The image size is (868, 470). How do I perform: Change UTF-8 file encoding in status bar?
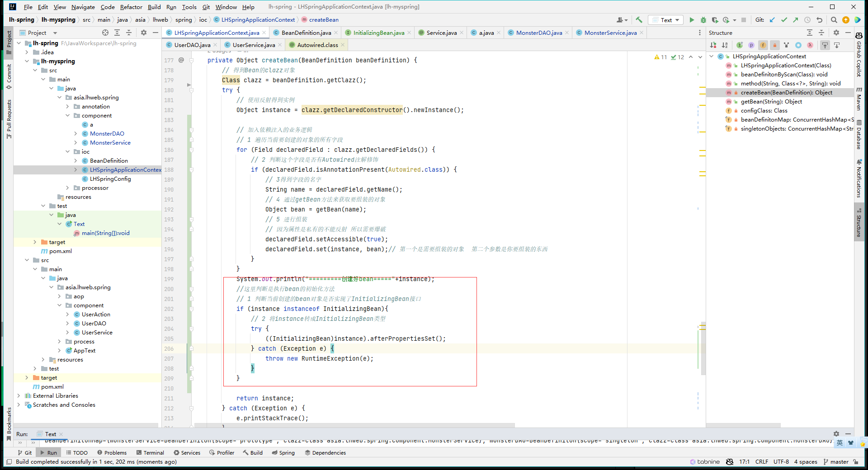coord(781,462)
